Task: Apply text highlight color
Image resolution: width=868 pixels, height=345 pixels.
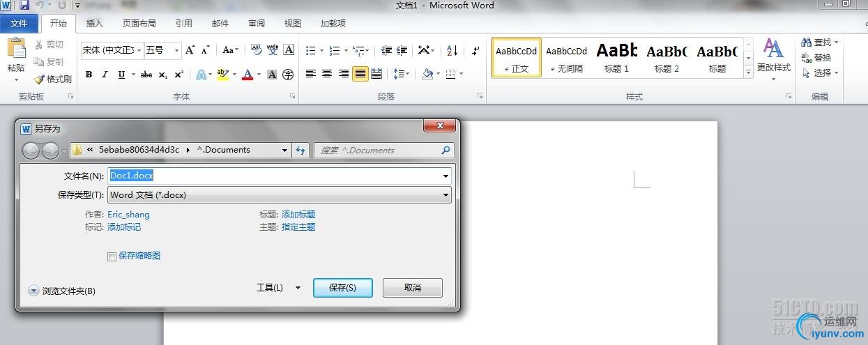Action: pos(222,75)
